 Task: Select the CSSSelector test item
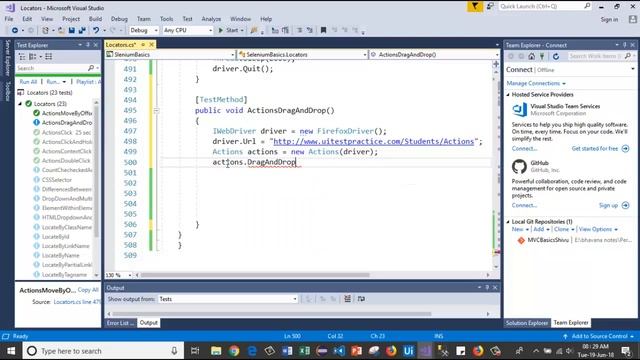(x=57, y=180)
